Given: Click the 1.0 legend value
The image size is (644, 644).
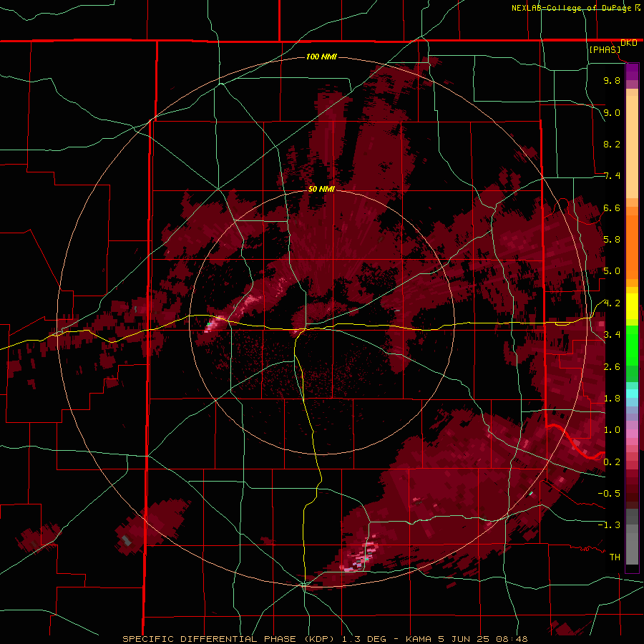Looking at the screenshot, I should click(x=612, y=430).
